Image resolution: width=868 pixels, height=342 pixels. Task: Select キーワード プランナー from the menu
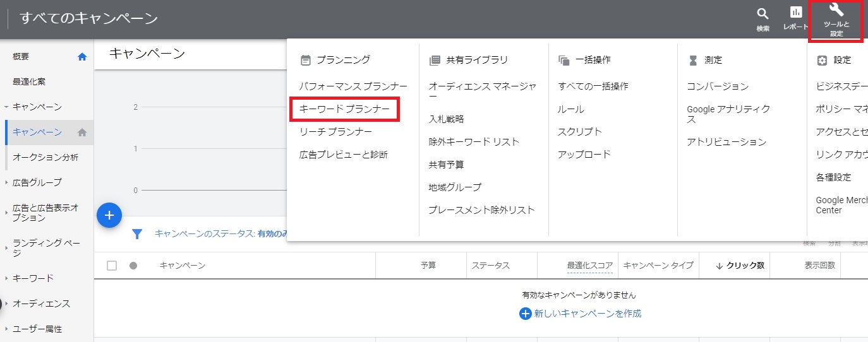click(x=345, y=109)
